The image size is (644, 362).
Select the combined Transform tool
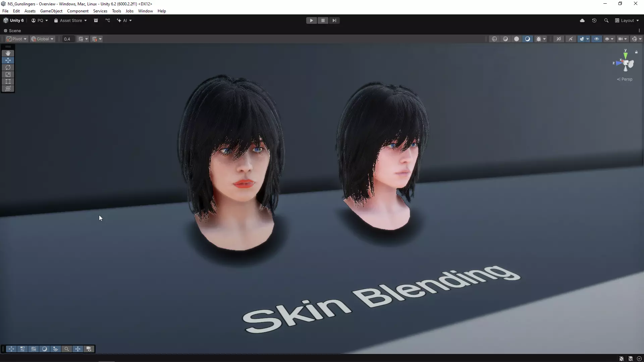8,88
